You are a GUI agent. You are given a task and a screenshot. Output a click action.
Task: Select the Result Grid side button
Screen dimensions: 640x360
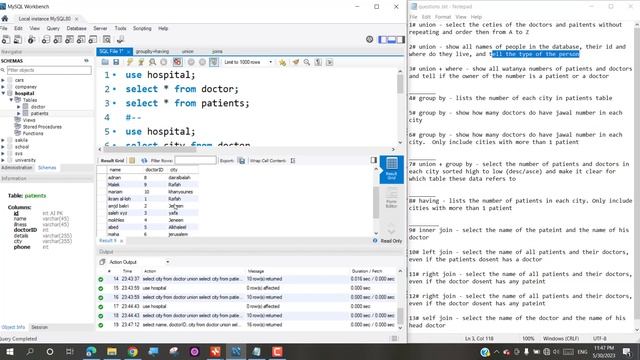point(391,169)
